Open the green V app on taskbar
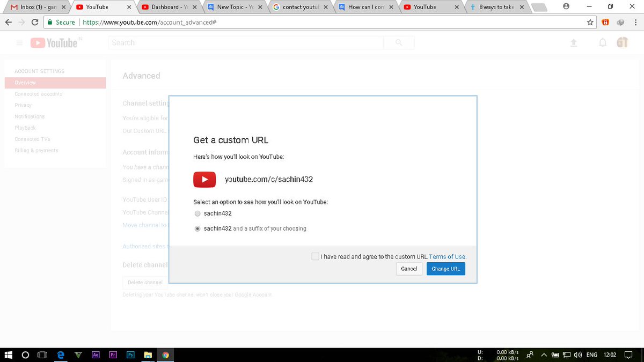This screenshot has width=644, height=362. tap(78, 354)
